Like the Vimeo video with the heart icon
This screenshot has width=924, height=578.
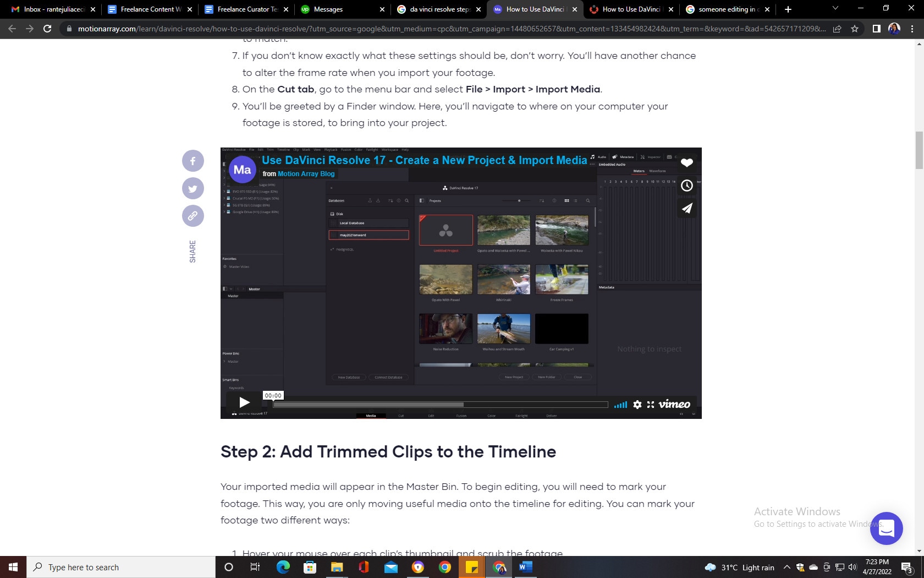(x=687, y=162)
